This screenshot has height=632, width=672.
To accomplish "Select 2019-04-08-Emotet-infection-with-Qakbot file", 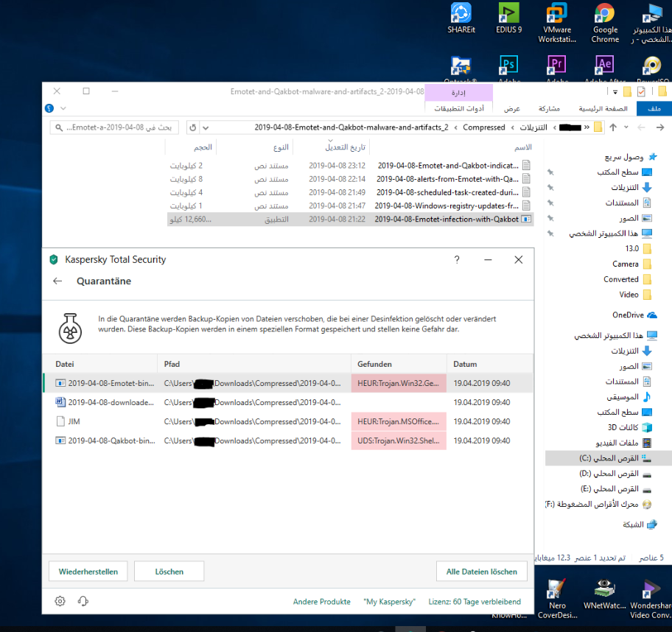I will click(x=350, y=220).
